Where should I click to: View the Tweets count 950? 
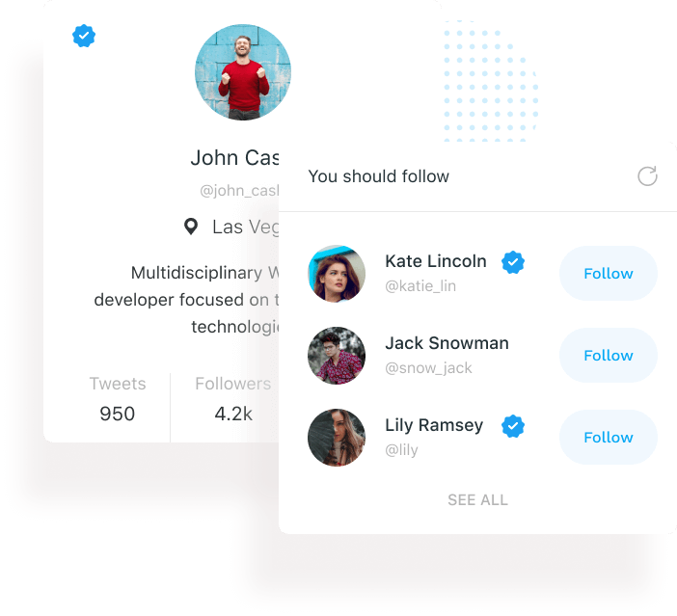tap(118, 414)
